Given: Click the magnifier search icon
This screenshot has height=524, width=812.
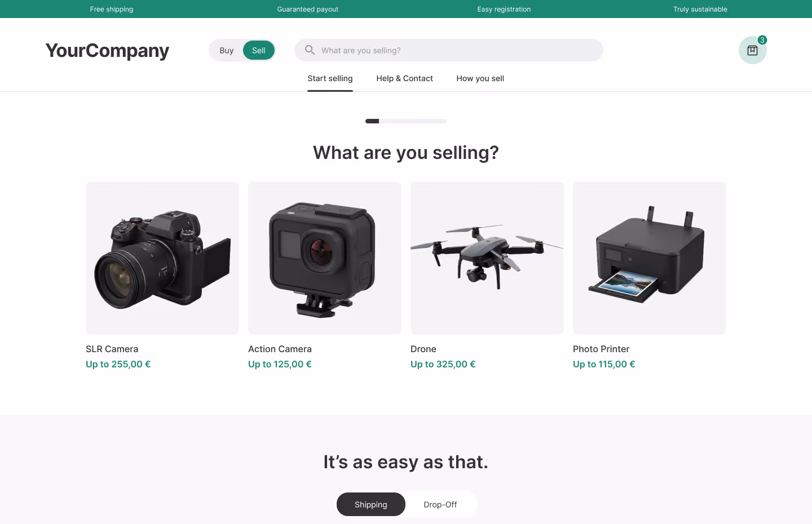Looking at the screenshot, I should pos(310,50).
